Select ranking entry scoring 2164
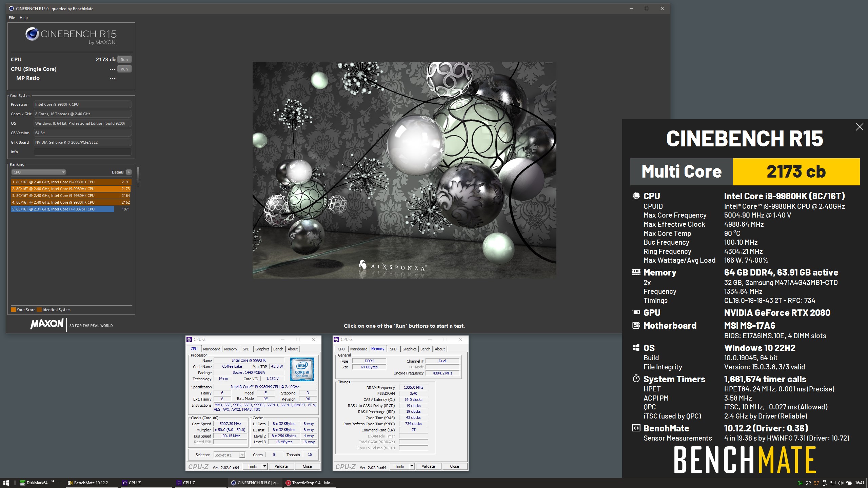The height and width of the screenshot is (488, 868). coord(71,196)
